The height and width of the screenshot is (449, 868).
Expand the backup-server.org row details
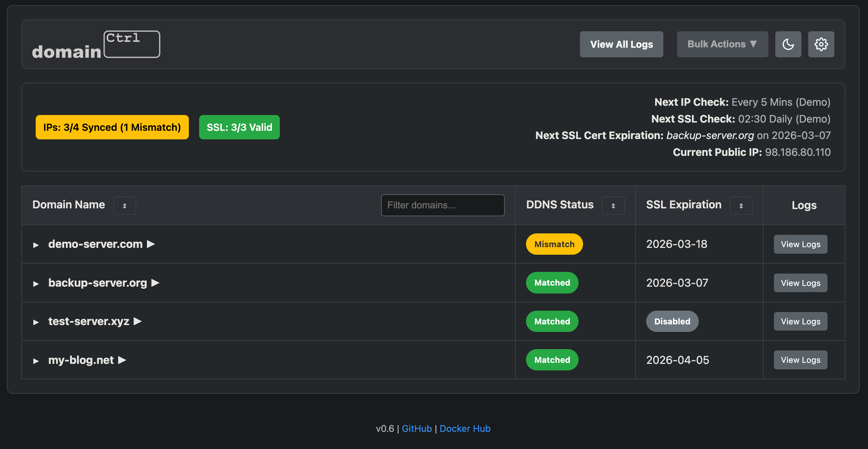pos(36,284)
